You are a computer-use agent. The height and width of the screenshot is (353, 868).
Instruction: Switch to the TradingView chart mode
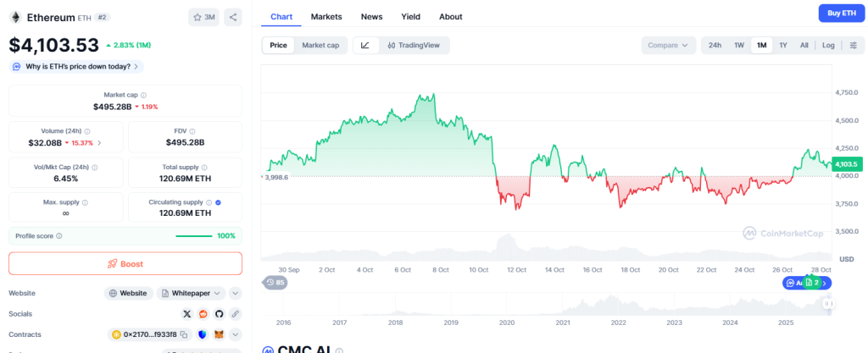point(413,45)
